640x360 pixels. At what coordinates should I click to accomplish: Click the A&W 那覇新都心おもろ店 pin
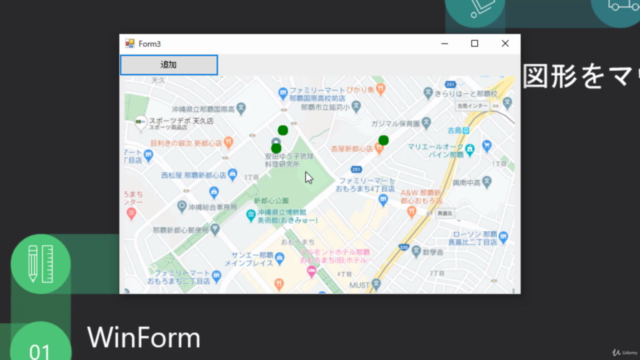411,211
